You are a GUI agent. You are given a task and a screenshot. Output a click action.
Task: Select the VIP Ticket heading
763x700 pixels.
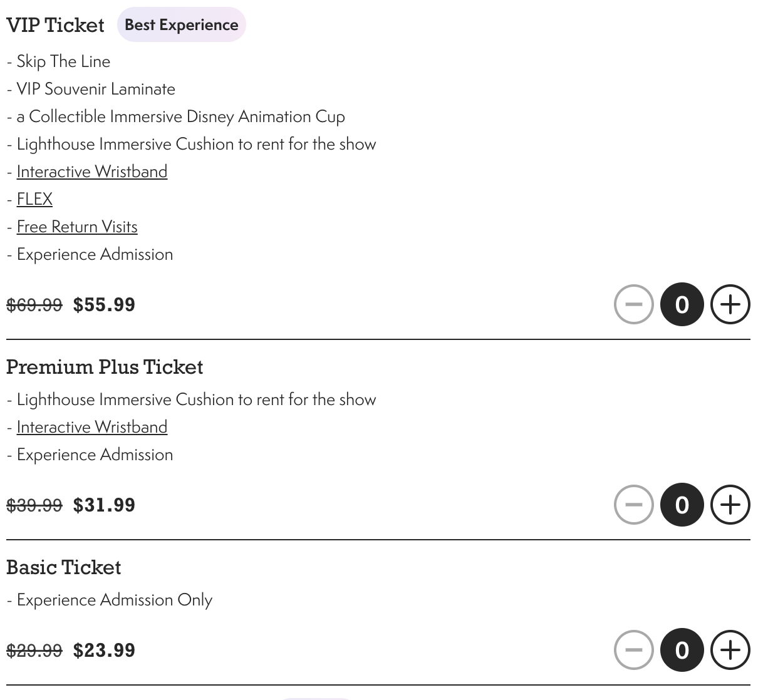tap(55, 25)
